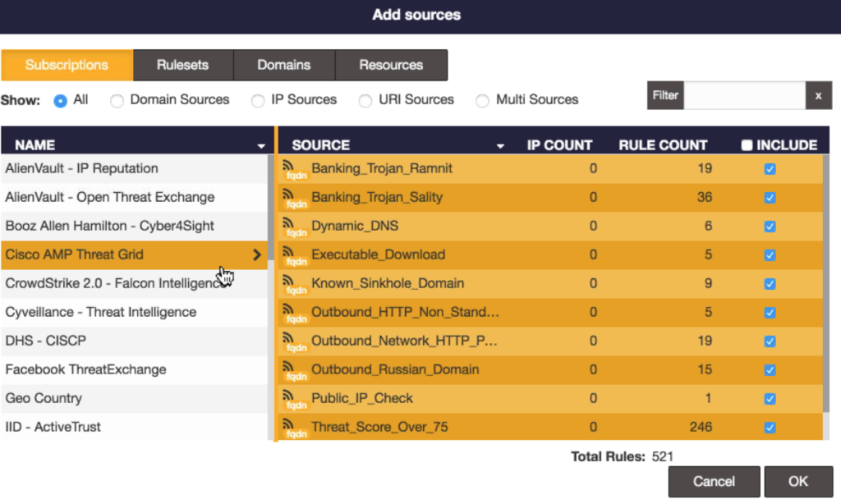Image resolution: width=841 pixels, height=504 pixels.
Task: Open the Domains tab
Action: [284, 65]
